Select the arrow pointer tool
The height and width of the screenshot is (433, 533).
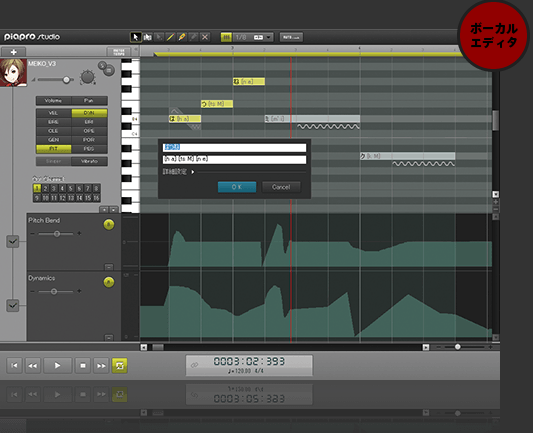(135, 37)
